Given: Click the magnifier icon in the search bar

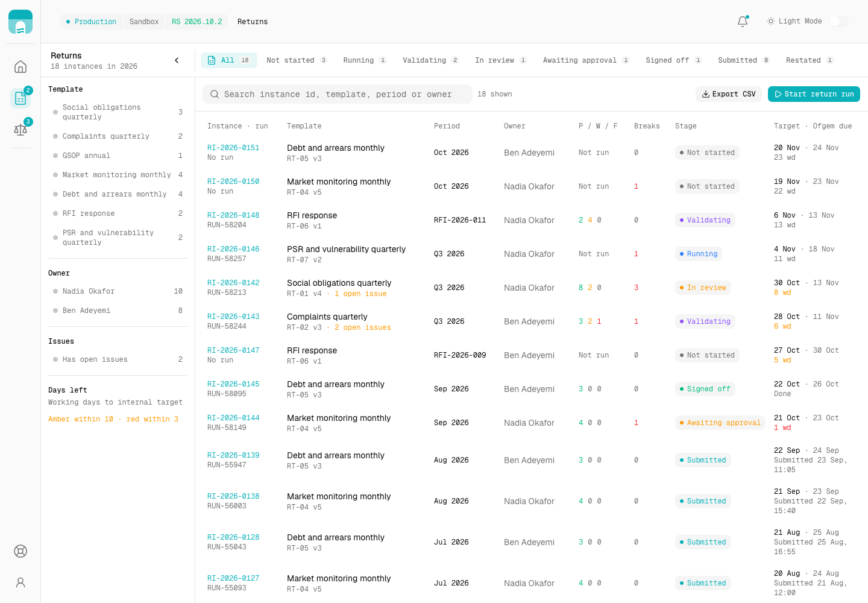Looking at the screenshot, I should tap(215, 94).
